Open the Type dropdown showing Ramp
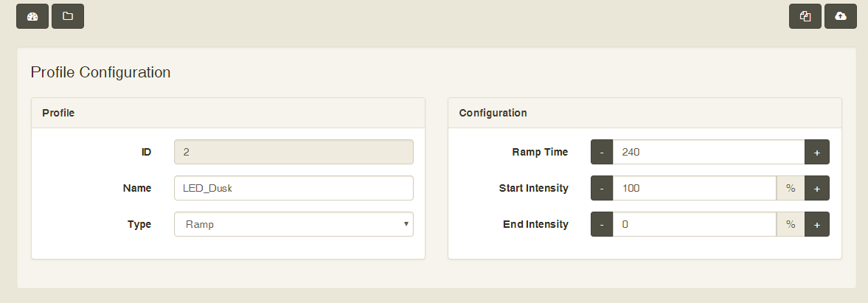Viewport: 868px width, 303px height. coord(294,224)
